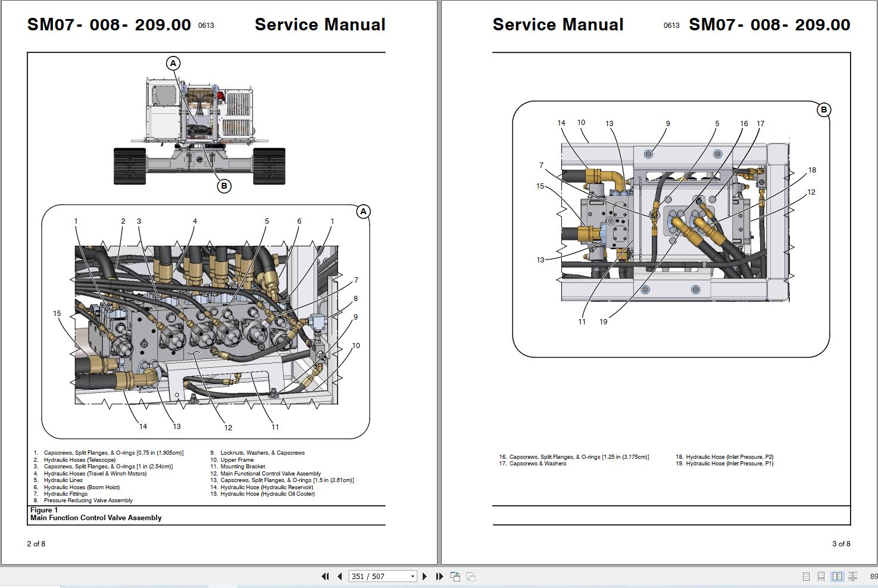Click detail callout A on the crane drawing
The height and width of the screenshot is (588, 878).
tap(173, 63)
